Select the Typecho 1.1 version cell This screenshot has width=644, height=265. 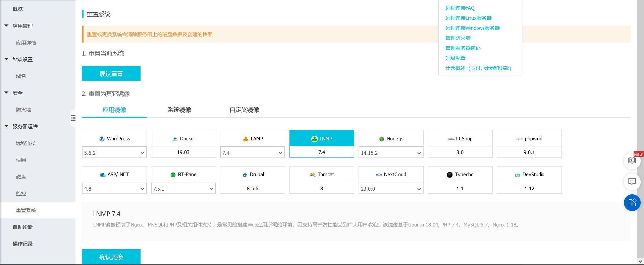click(460, 188)
